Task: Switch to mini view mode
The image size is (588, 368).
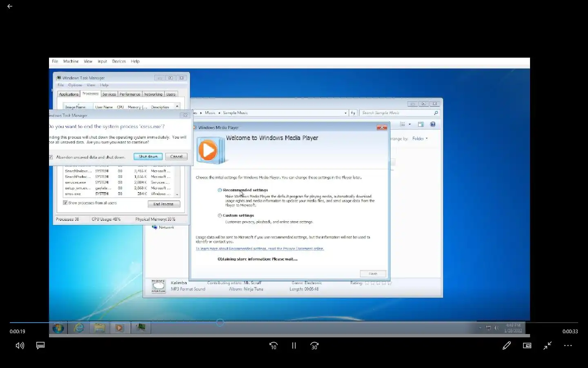Action: tap(527, 346)
